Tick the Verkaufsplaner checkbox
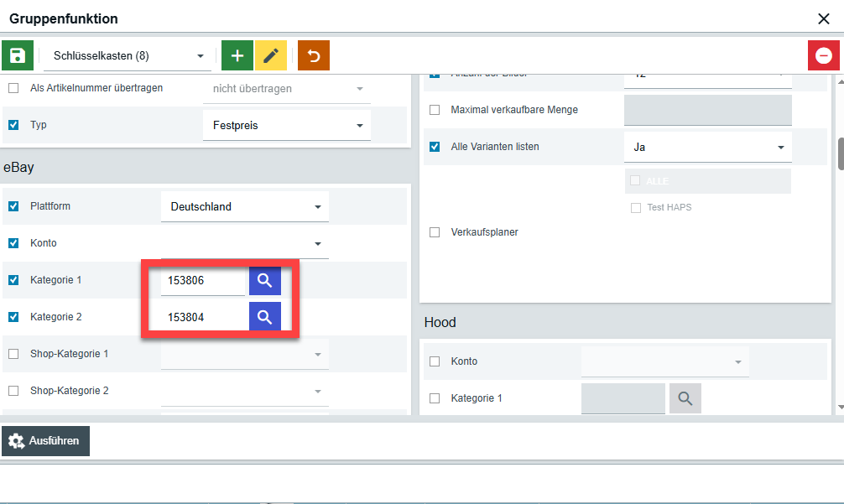 (435, 232)
